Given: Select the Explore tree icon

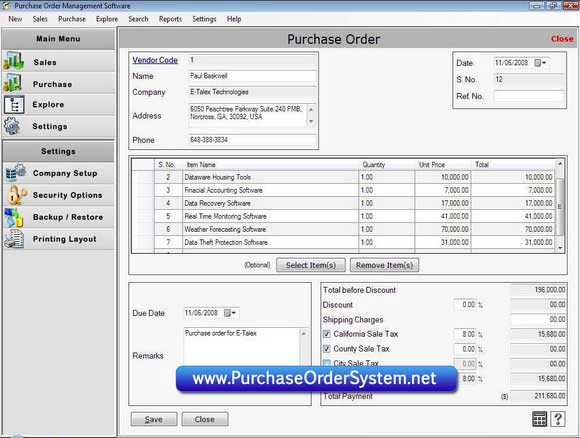Looking at the screenshot, I should 14,105.
